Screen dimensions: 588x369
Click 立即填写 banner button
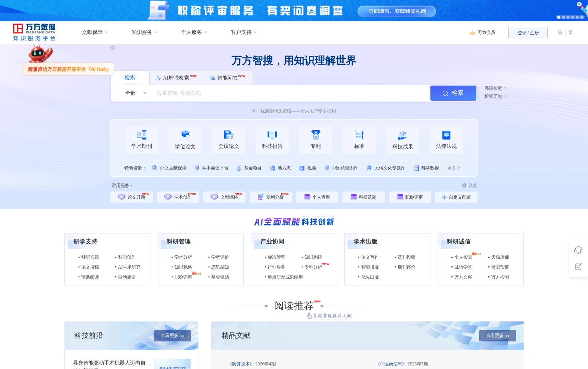pyautogui.click(x=397, y=11)
